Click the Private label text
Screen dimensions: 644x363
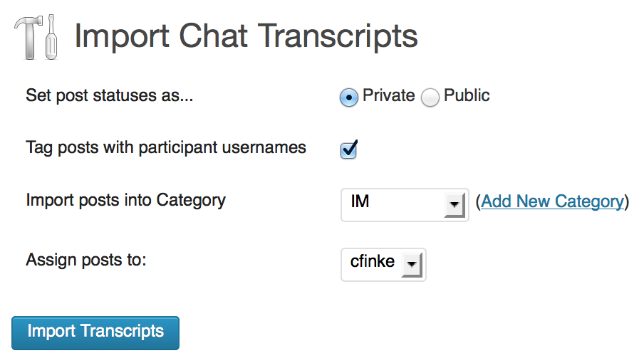tap(388, 95)
